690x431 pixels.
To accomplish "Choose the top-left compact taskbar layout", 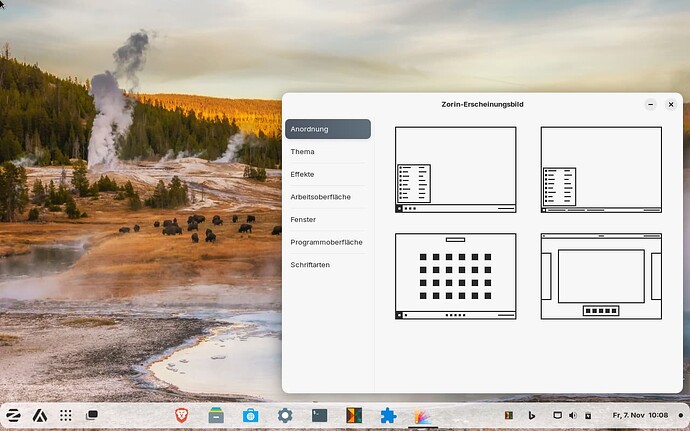I will [x=455, y=169].
